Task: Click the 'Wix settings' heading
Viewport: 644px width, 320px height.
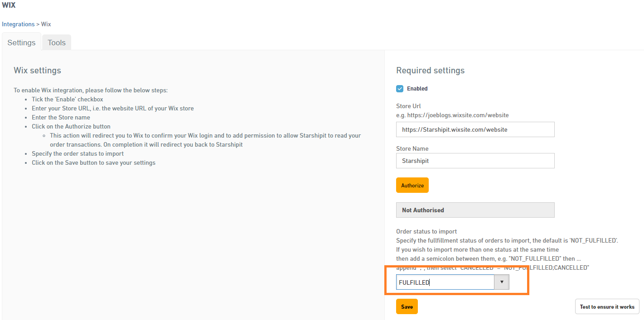Action: [37, 71]
